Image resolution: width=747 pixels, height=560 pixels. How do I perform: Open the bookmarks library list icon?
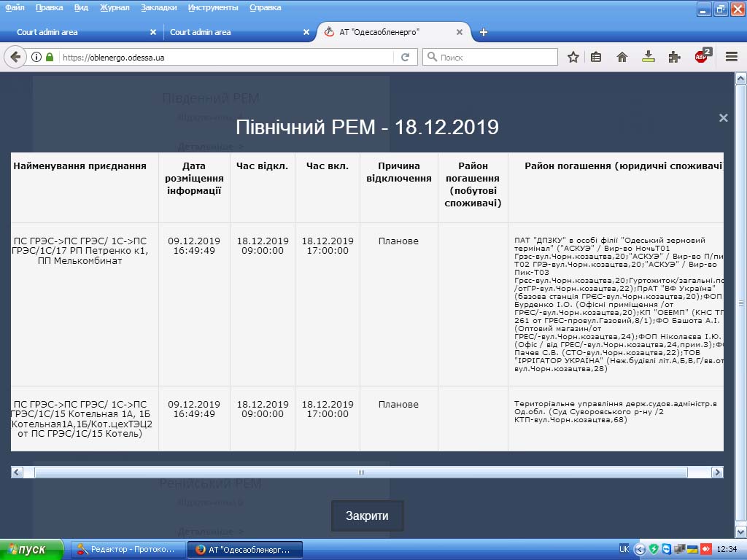596,57
